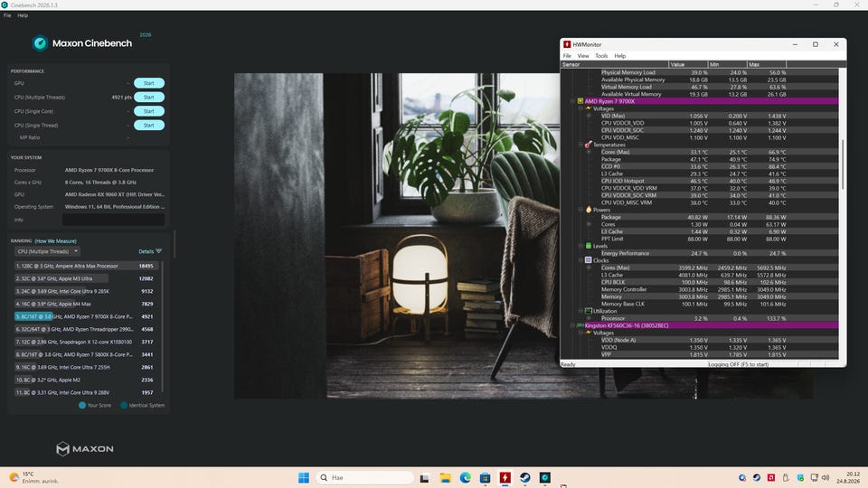
Task: Open Microsoft Edge from the taskbar
Action: click(x=465, y=477)
